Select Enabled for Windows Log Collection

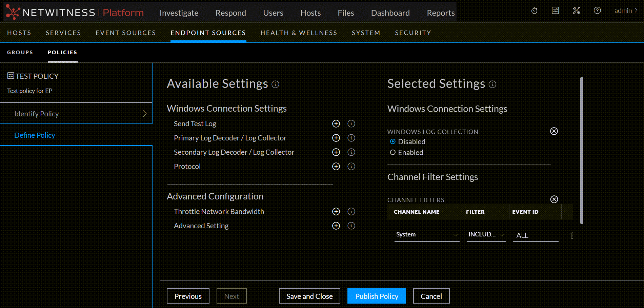pos(393,153)
